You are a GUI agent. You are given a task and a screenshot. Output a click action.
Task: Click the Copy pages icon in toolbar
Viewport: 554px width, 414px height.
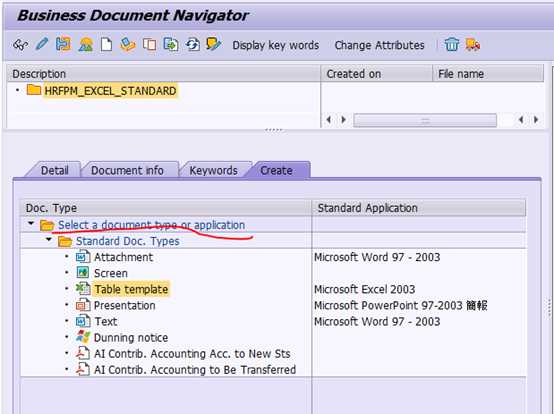coord(149,45)
